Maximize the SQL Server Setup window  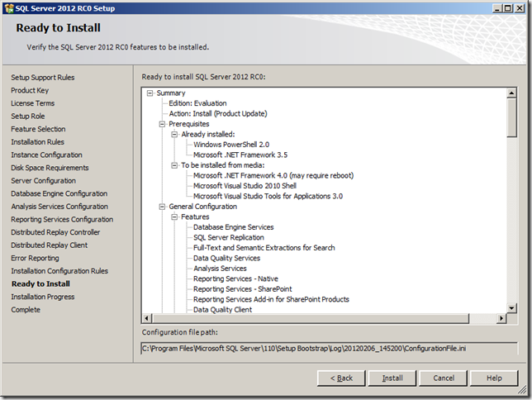coord(508,8)
